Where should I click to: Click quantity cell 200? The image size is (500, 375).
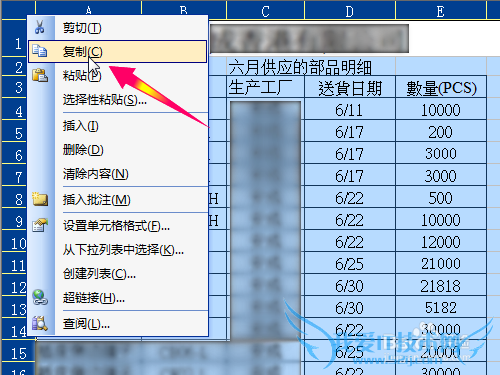pos(441,131)
